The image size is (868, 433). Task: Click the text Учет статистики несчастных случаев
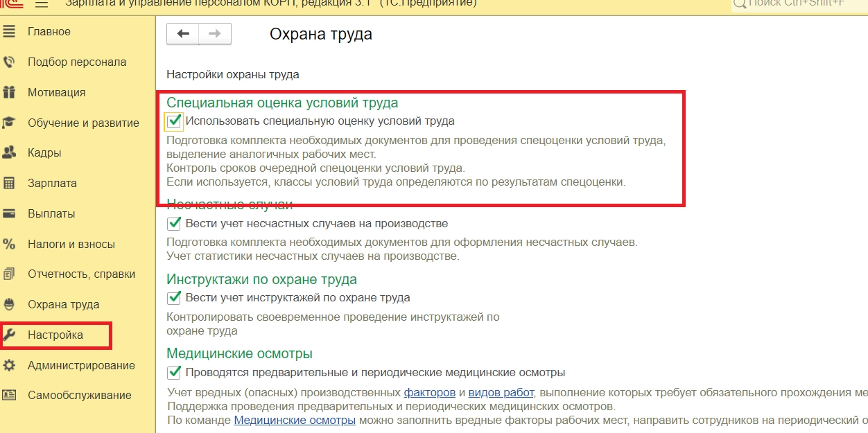313,256
